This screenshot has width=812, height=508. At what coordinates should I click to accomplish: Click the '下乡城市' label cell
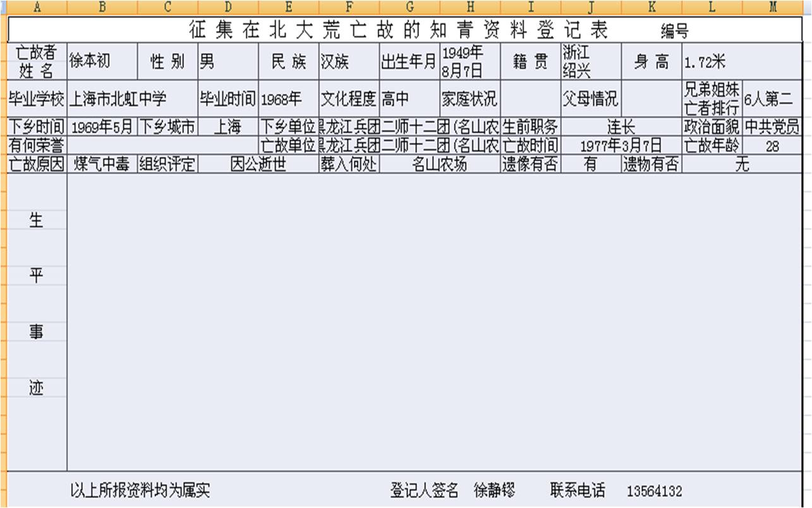click(x=167, y=126)
